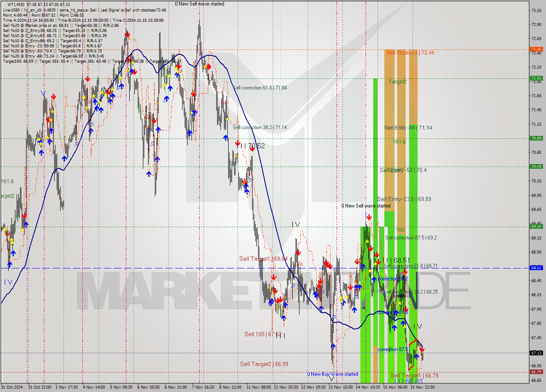Click the green 70.40 price tag on the axis
Viewport: 546px width, 392px height.
(536, 167)
